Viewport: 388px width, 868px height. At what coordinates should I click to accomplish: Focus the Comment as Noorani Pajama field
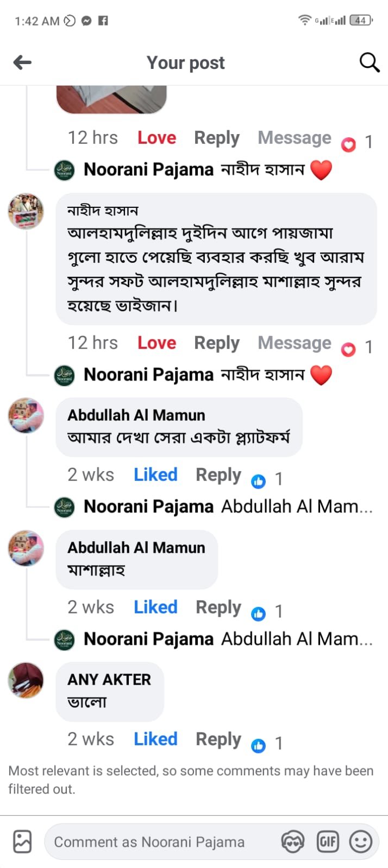tap(163, 842)
